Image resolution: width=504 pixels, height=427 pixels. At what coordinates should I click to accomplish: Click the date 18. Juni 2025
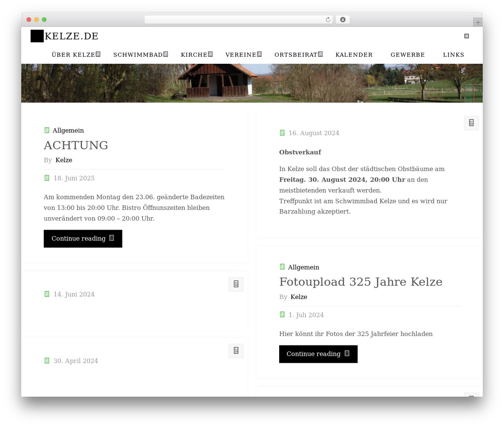74,178
